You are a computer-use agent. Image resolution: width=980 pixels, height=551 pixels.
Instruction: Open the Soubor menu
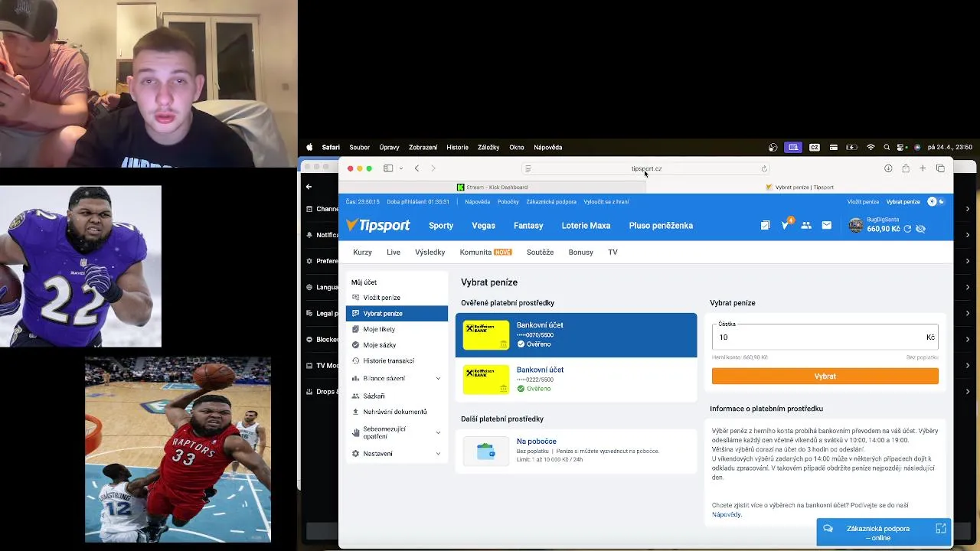(359, 147)
